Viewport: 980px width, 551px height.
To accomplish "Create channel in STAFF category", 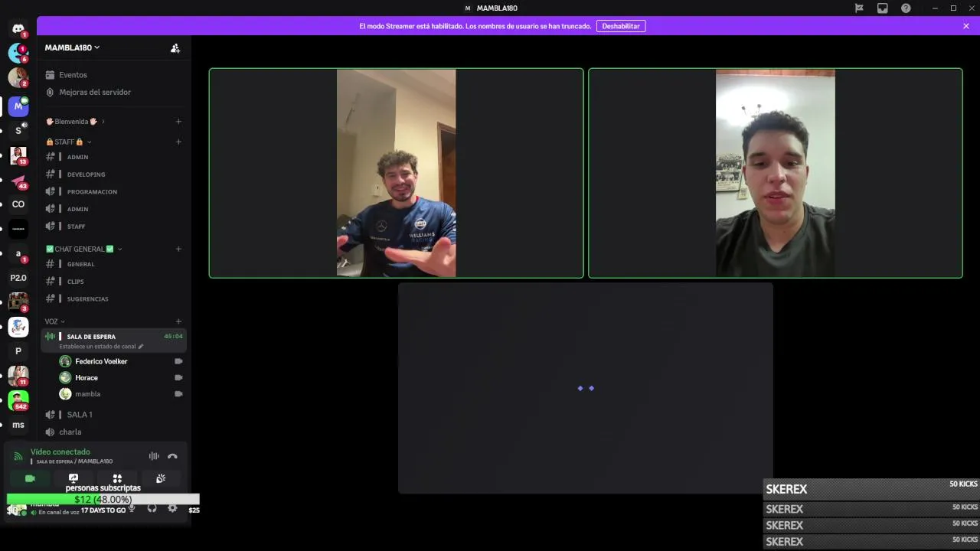I will pyautogui.click(x=178, y=142).
